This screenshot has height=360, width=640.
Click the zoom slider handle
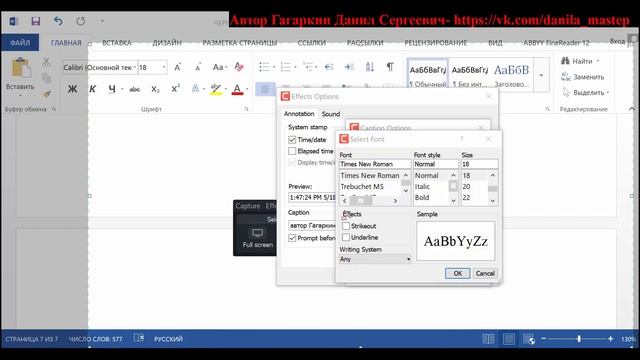(x=579, y=339)
